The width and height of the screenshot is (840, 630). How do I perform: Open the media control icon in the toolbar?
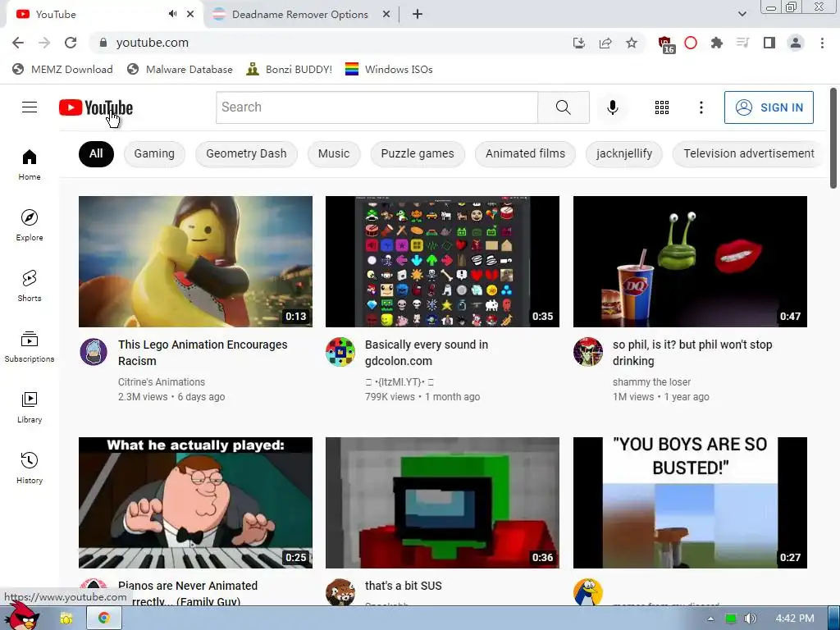click(x=742, y=43)
